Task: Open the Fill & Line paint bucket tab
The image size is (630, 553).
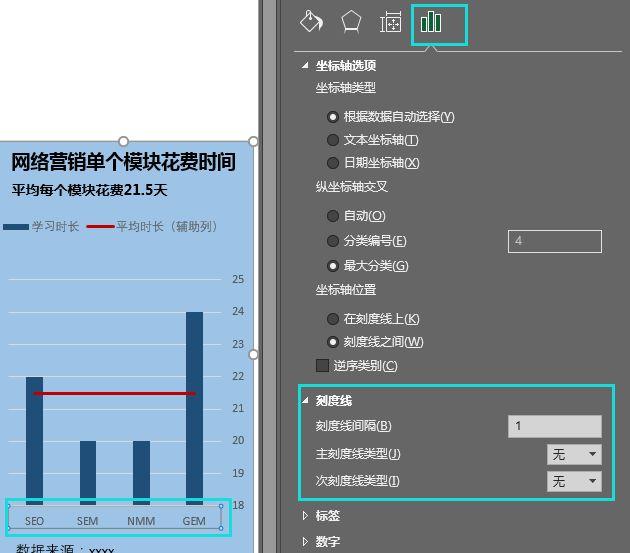Action: (x=311, y=21)
